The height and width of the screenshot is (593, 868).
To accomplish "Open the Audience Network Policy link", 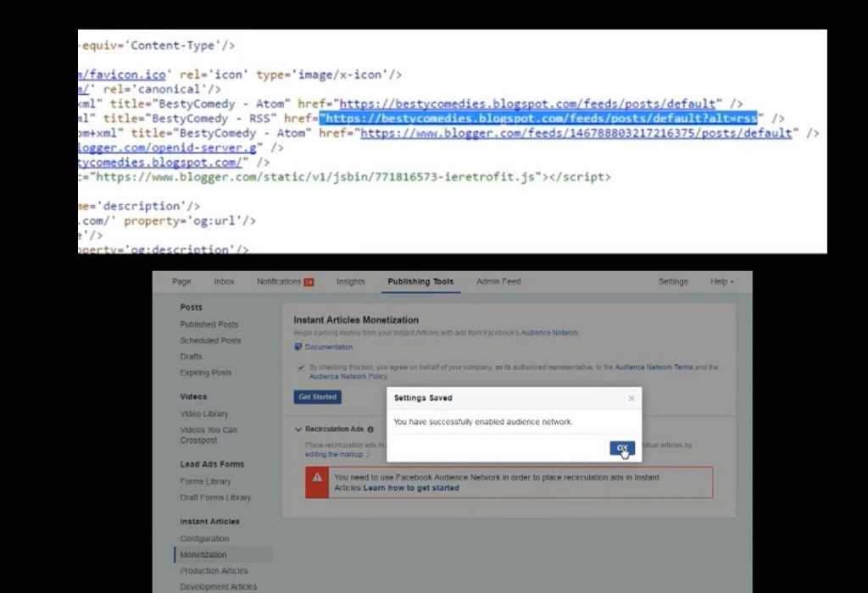I will [x=348, y=377].
